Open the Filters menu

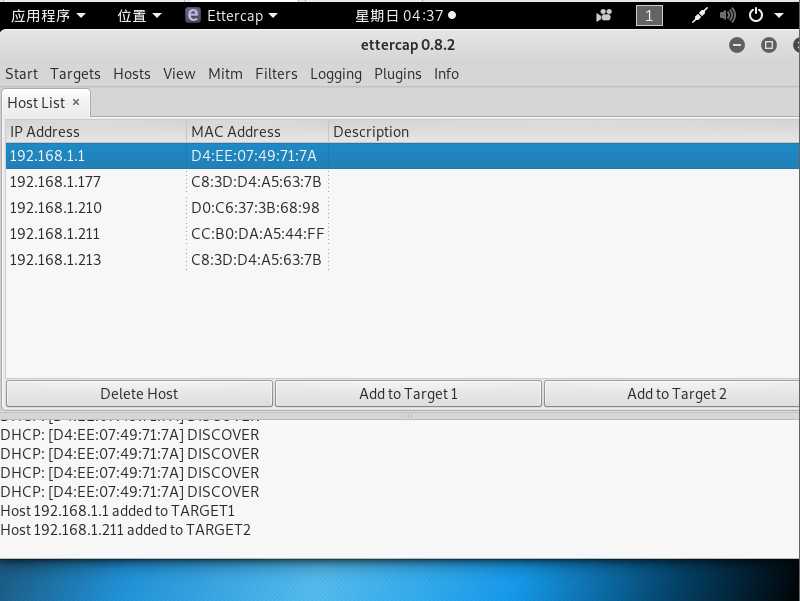[x=276, y=74]
